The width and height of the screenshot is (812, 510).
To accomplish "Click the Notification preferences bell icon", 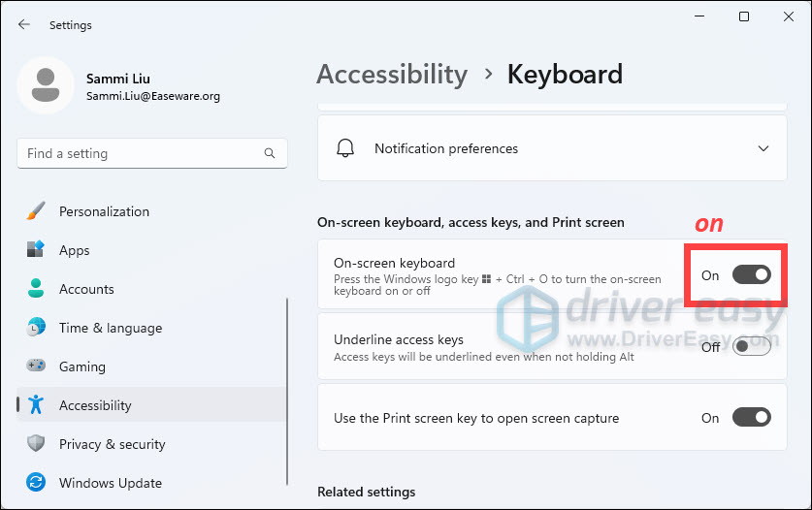I will click(x=345, y=148).
